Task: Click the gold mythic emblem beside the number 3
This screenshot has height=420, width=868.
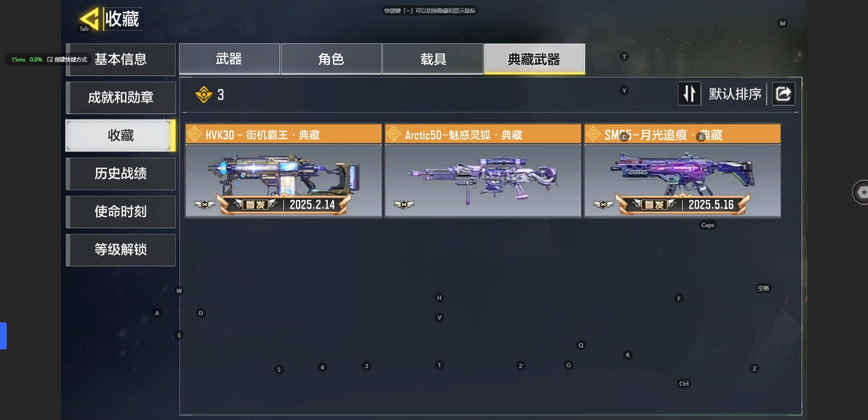Action: 203,94
